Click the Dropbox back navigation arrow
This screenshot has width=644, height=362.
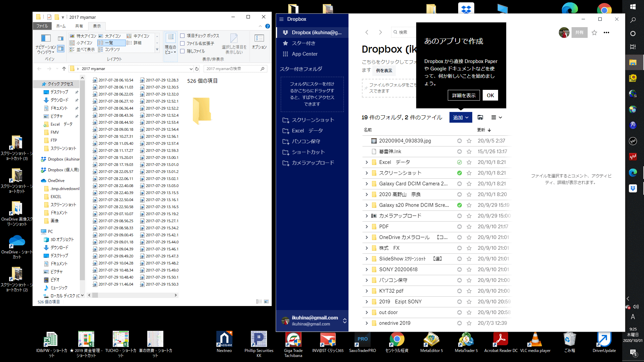pyautogui.click(x=367, y=32)
